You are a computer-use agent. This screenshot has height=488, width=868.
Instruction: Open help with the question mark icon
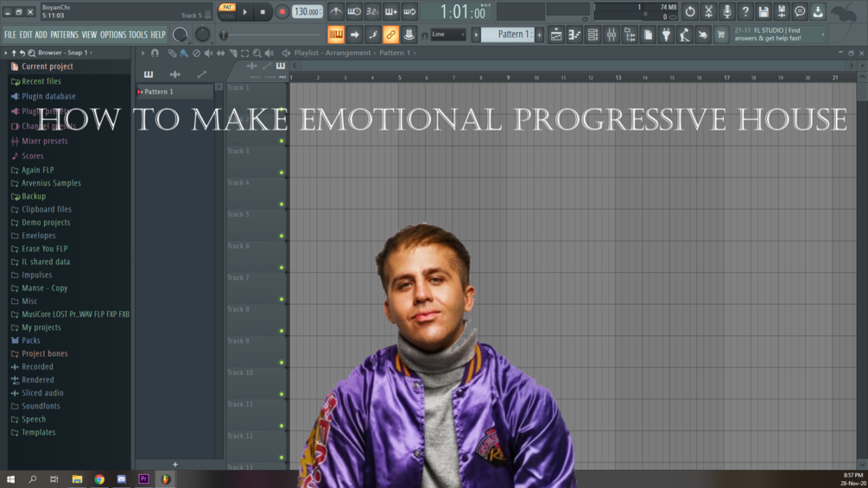[745, 11]
